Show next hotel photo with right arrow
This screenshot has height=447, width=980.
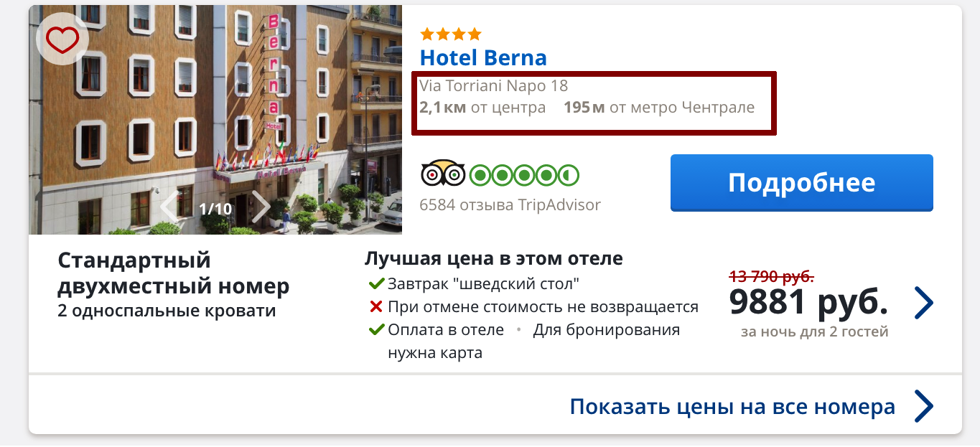tap(261, 207)
